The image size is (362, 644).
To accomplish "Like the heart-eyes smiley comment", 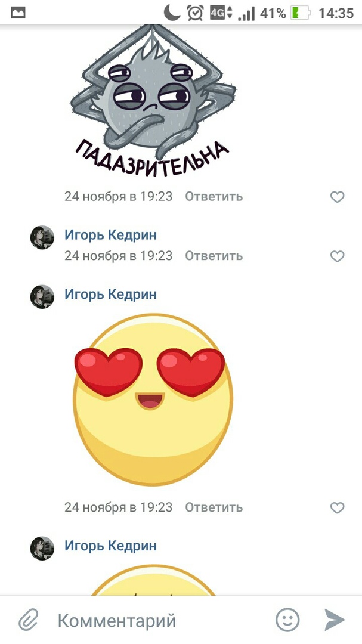I will coord(338,508).
